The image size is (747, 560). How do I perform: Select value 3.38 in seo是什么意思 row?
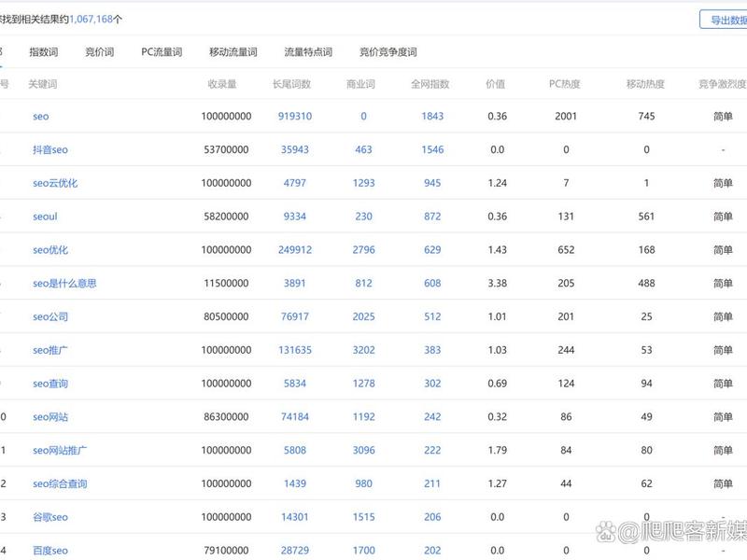click(x=497, y=284)
